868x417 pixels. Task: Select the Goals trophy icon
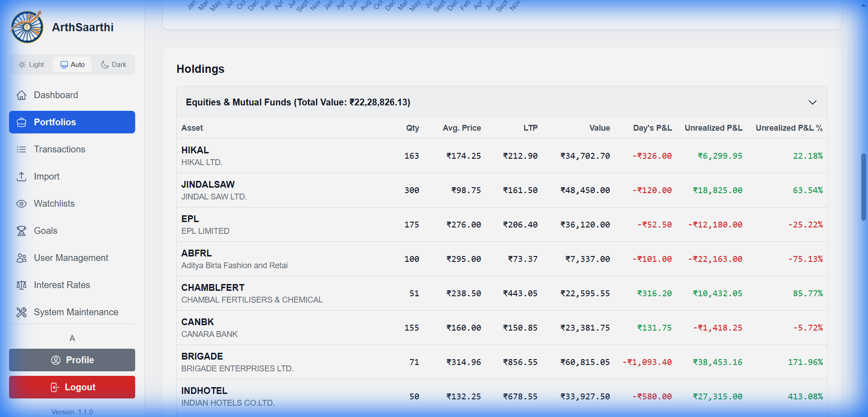point(21,231)
